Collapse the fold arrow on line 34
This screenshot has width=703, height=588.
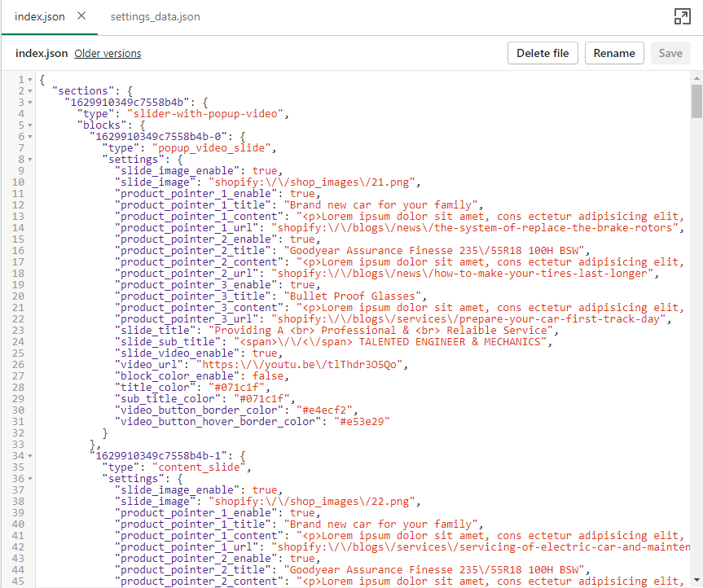coord(30,456)
